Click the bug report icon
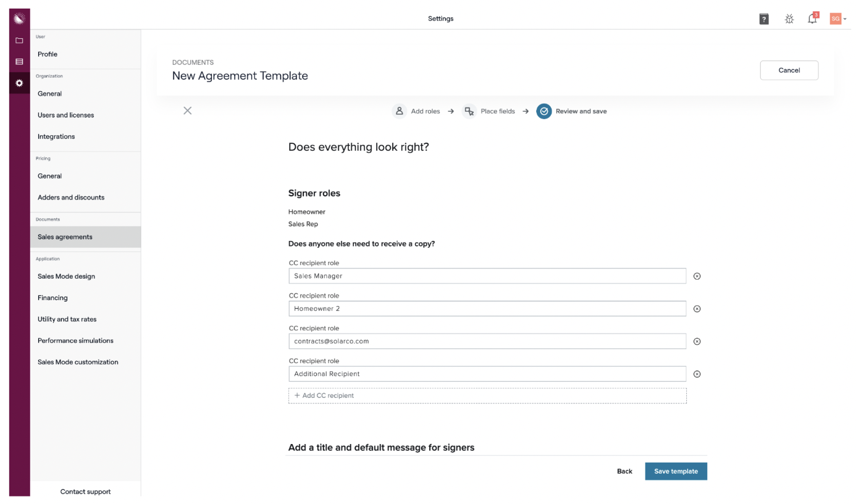The width and height of the screenshot is (856, 504). (789, 19)
